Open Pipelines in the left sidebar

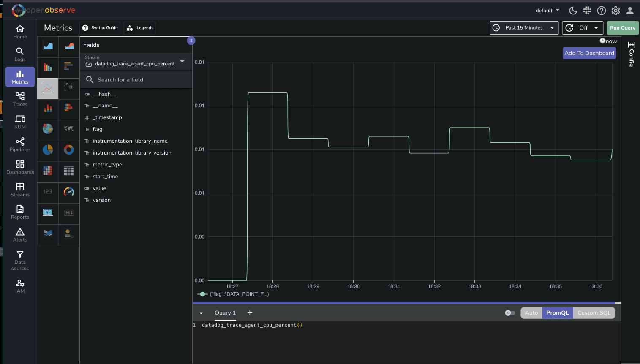pos(20,144)
